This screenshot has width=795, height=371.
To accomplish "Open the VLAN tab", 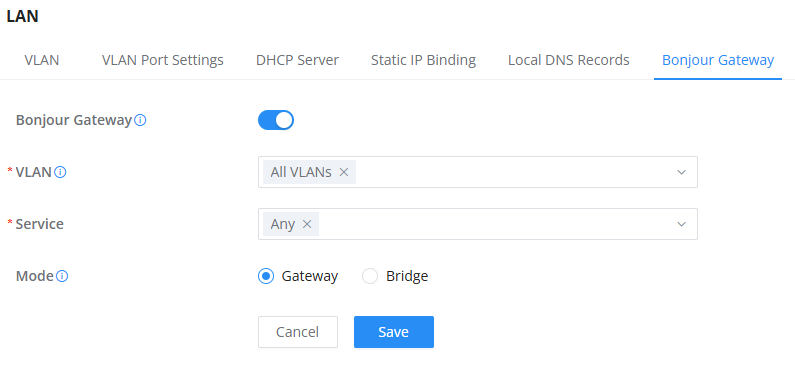I will coord(42,60).
